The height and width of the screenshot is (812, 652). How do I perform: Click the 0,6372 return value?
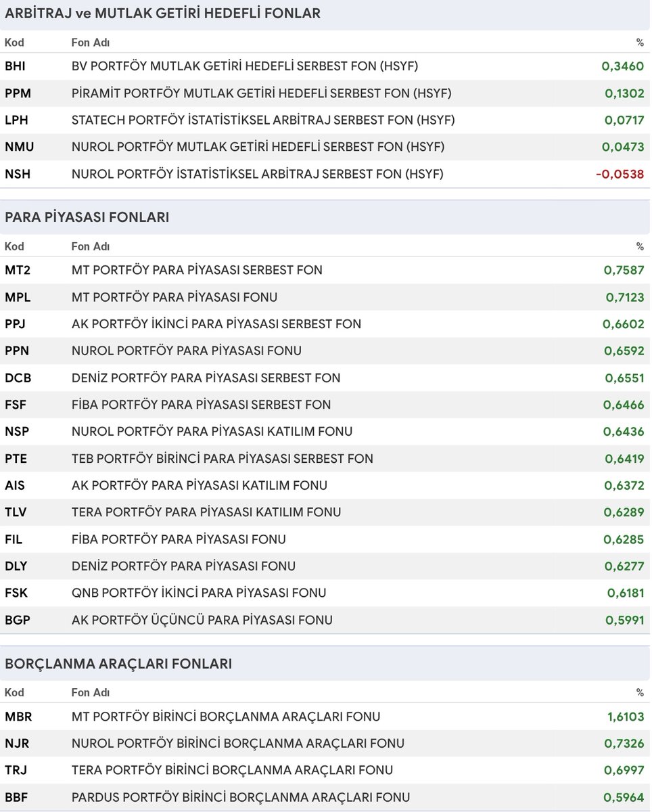click(624, 485)
